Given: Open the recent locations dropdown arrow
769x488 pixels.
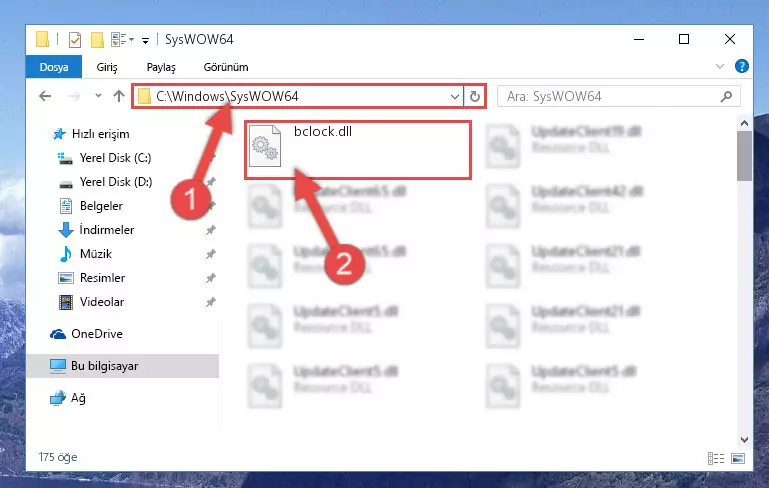Looking at the screenshot, I should [x=98, y=96].
